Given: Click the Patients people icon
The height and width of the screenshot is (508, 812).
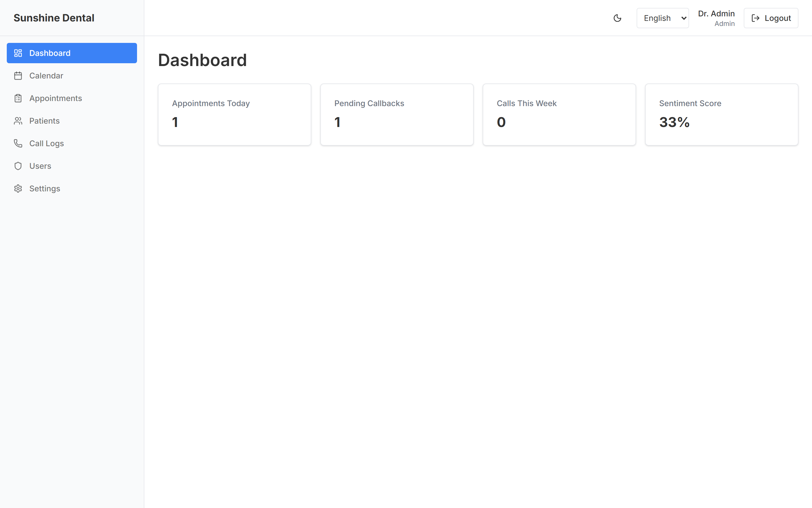Looking at the screenshot, I should 18,121.
